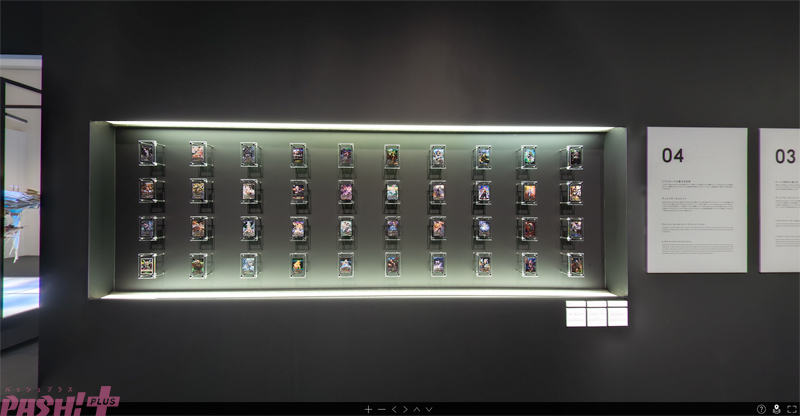The width and height of the screenshot is (800, 416).
Task: Click the rightmost white caption plate below case
Action: (x=617, y=314)
